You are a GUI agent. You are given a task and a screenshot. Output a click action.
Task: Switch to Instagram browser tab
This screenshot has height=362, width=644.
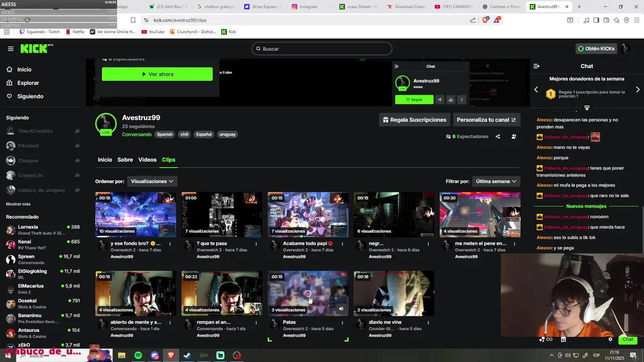305,7
